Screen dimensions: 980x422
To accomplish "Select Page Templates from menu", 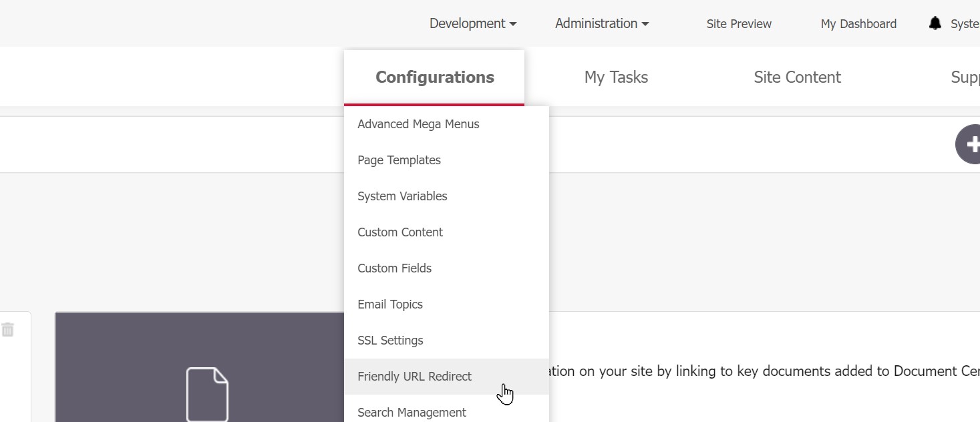I will click(x=399, y=160).
